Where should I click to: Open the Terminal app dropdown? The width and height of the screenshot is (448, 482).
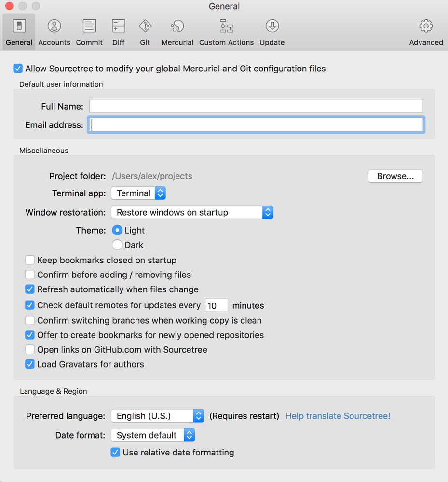tap(138, 193)
